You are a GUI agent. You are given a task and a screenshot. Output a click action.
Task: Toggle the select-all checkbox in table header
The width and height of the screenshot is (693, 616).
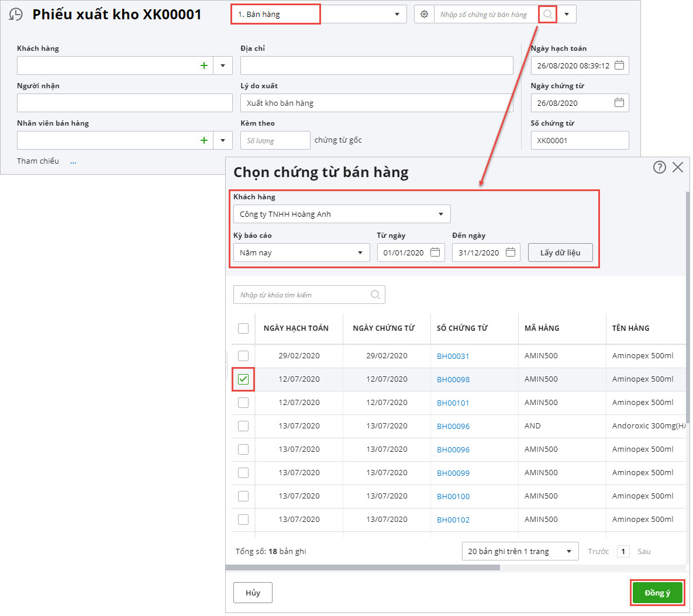tap(243, 328)
